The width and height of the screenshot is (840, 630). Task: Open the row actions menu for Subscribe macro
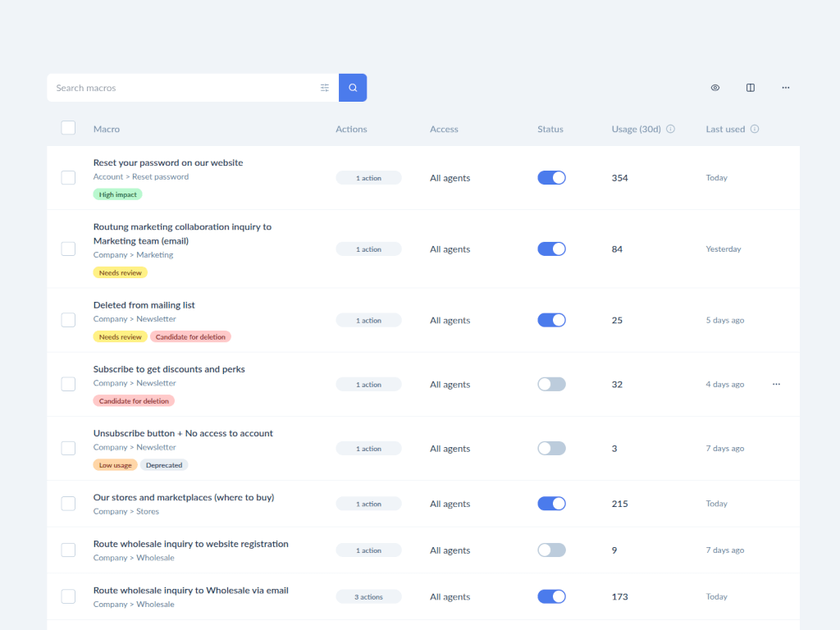(x=776, y=384)
